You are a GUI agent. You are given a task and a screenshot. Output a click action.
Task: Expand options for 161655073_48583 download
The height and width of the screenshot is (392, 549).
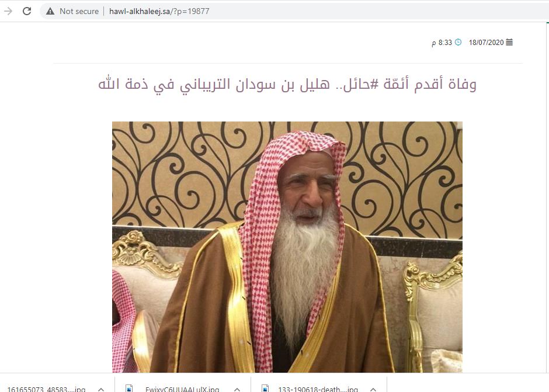click(x=101, y=389)
